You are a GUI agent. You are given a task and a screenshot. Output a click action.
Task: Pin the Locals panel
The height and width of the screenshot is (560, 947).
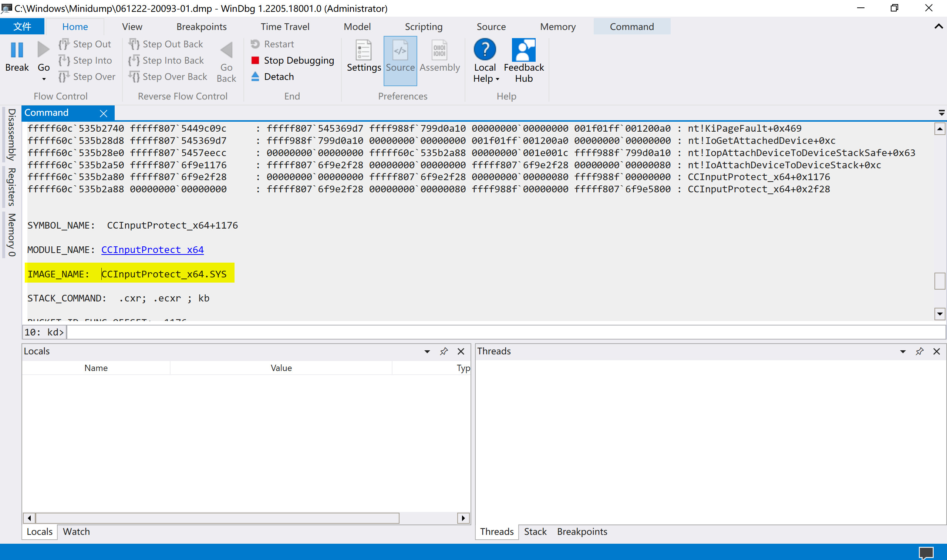(x=444, y=352)
